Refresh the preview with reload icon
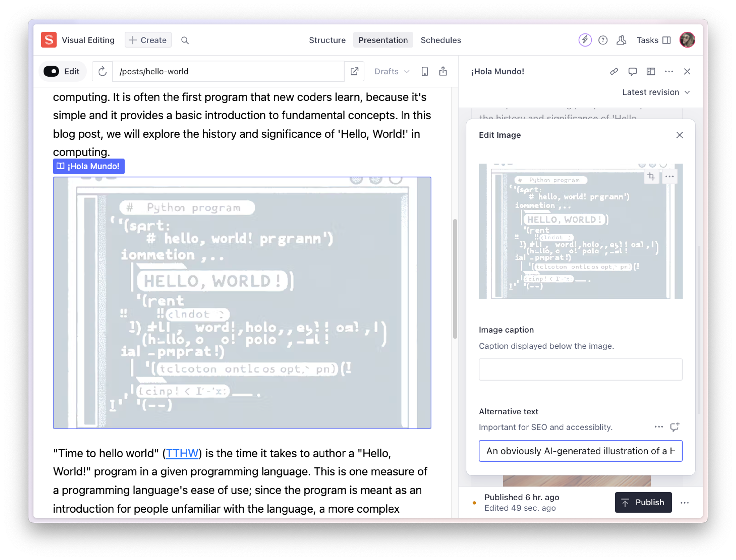The height and width of the screenshot is (560, 736). [102, 71]
